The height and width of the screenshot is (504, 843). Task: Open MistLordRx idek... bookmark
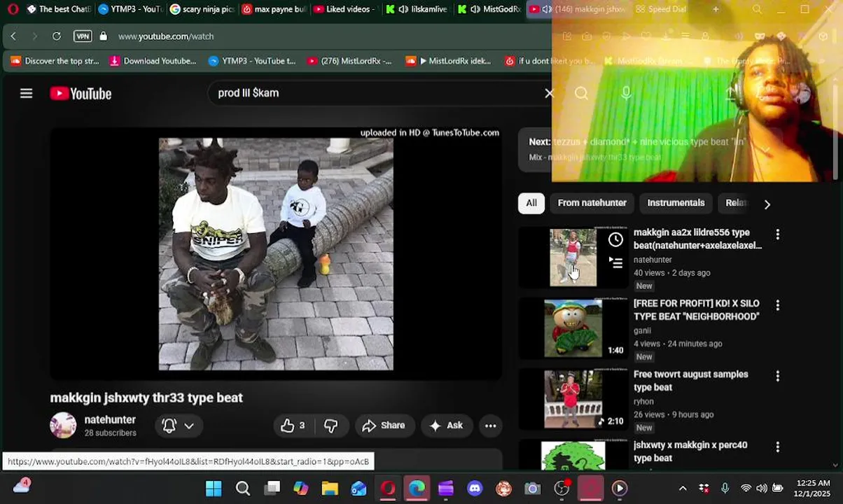coord(449,61)
